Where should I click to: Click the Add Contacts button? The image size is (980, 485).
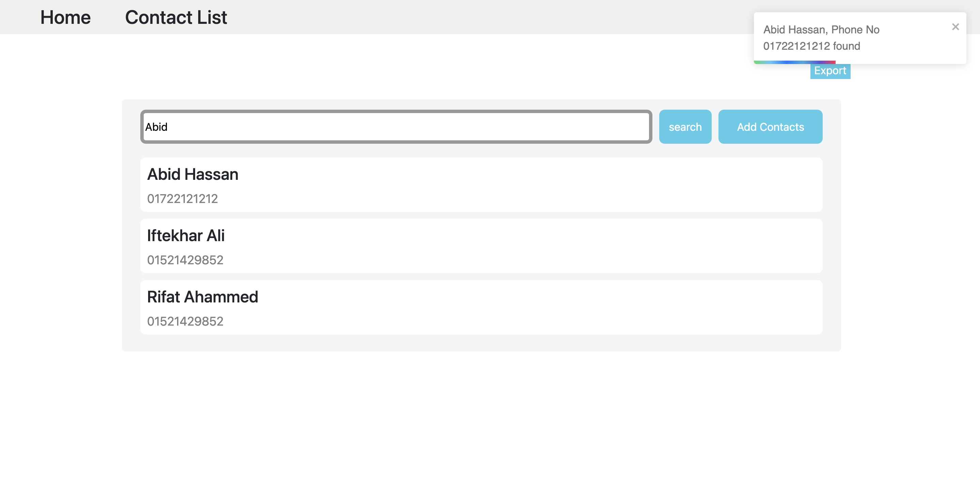point(770,127)
